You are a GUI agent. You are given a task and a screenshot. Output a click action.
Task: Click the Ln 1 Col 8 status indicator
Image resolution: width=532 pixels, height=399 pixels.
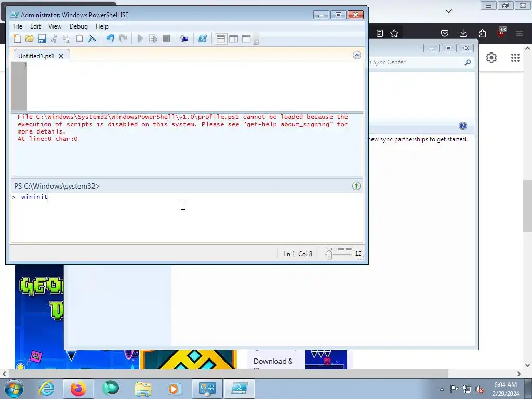298,254
